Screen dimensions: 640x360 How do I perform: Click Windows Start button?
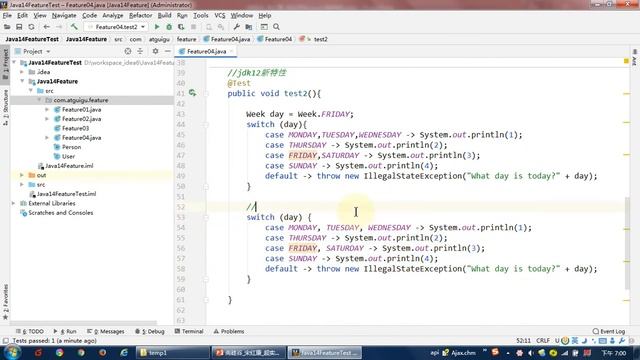[x=12, y=353]
